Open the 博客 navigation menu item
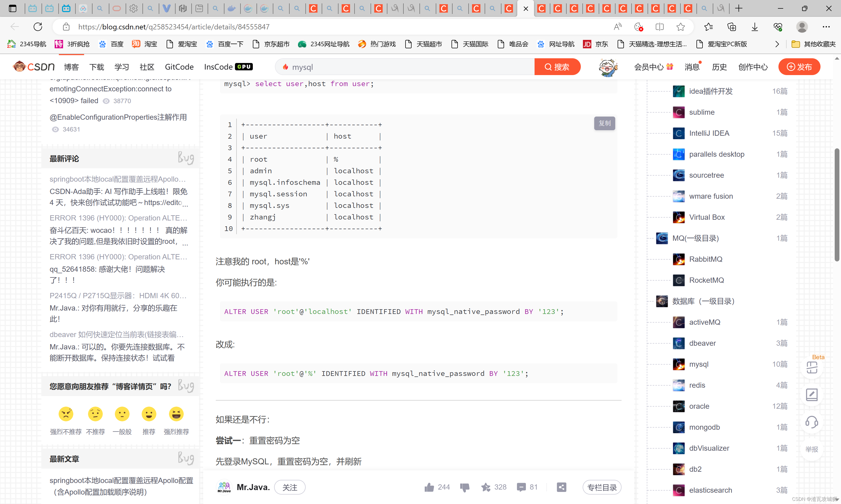The image size is (841, 504). 71,67
